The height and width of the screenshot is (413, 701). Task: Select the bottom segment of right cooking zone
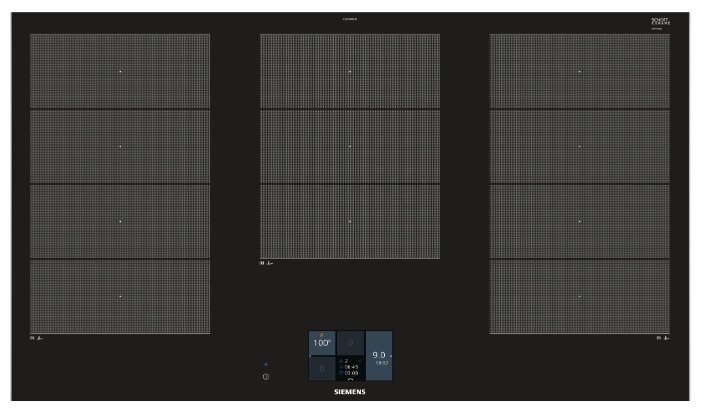click(579, 296)
